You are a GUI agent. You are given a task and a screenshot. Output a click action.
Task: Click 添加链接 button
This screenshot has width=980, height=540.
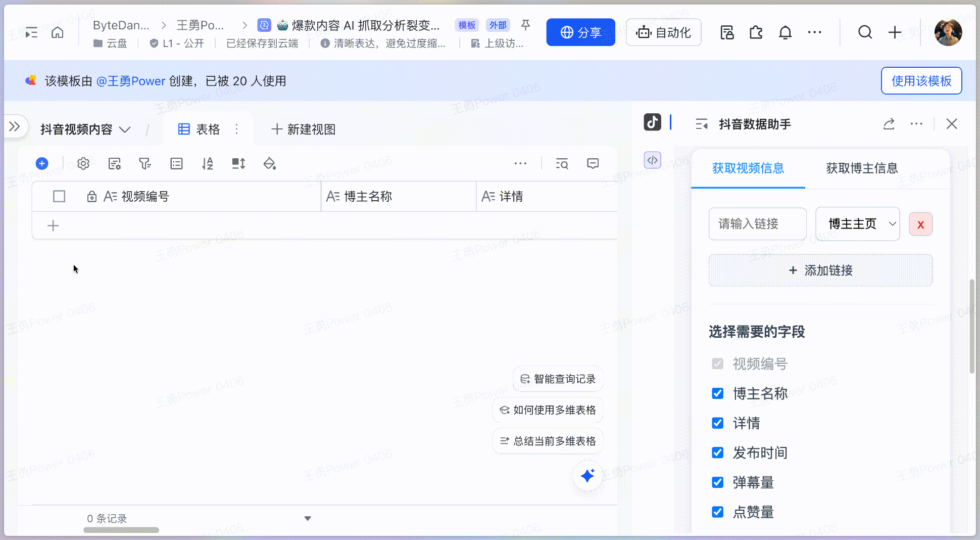coord(820,271)
